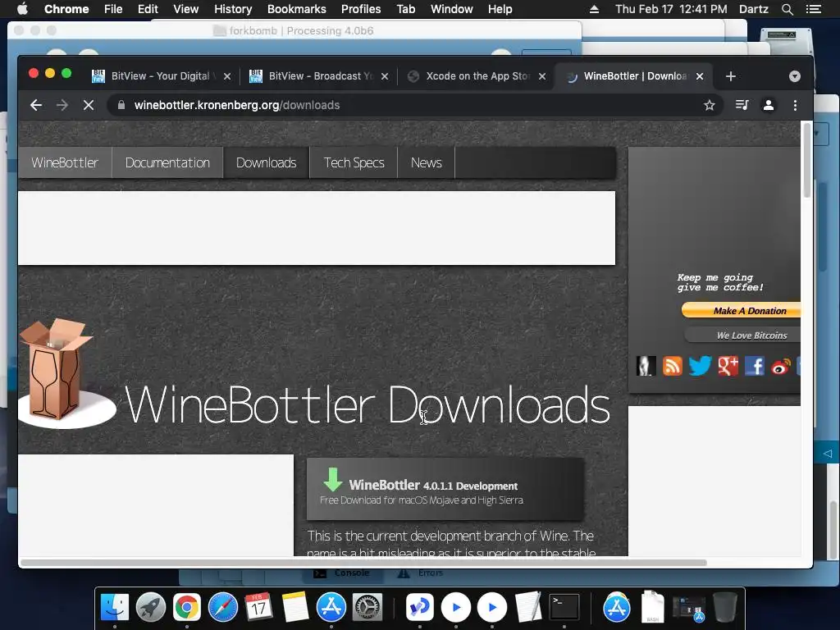Click the page's vertical scrollbar
The image size is (840, 630).
(807, 162)
